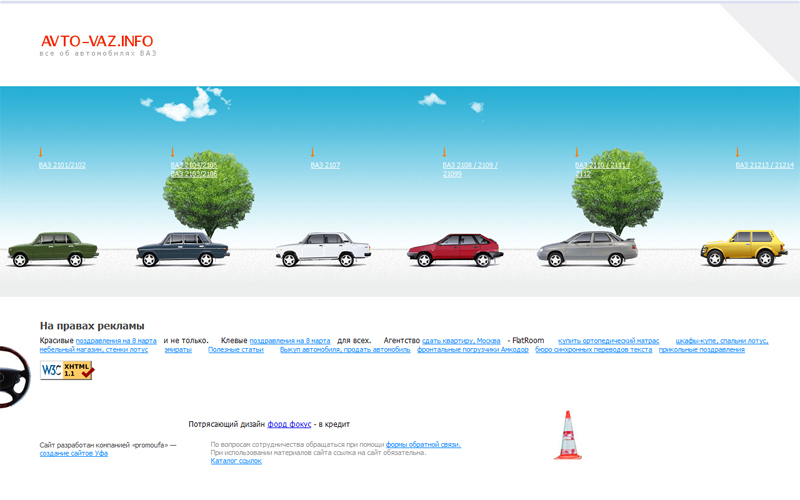
Task: Open the ВАЗ 2101/2102 link
Action: point(62,165)
